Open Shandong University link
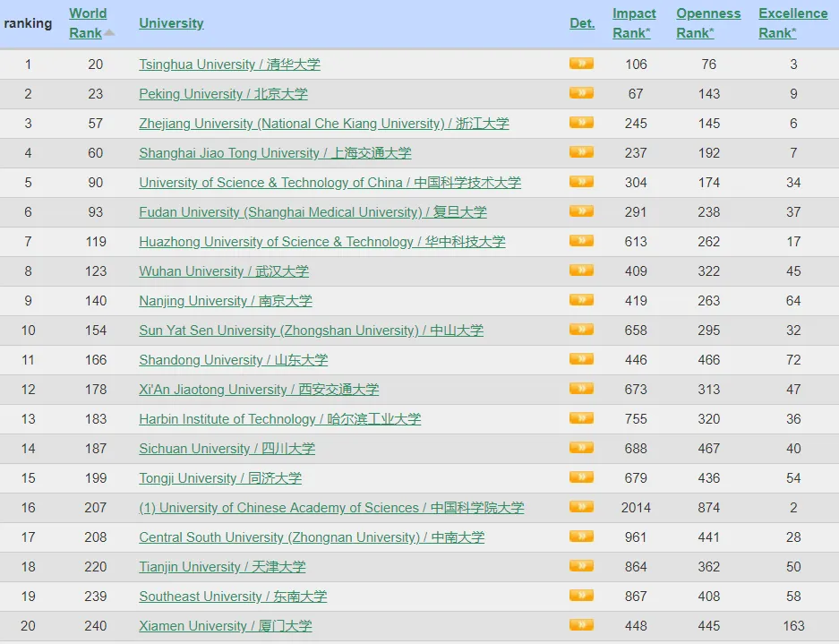 point(234,360)
